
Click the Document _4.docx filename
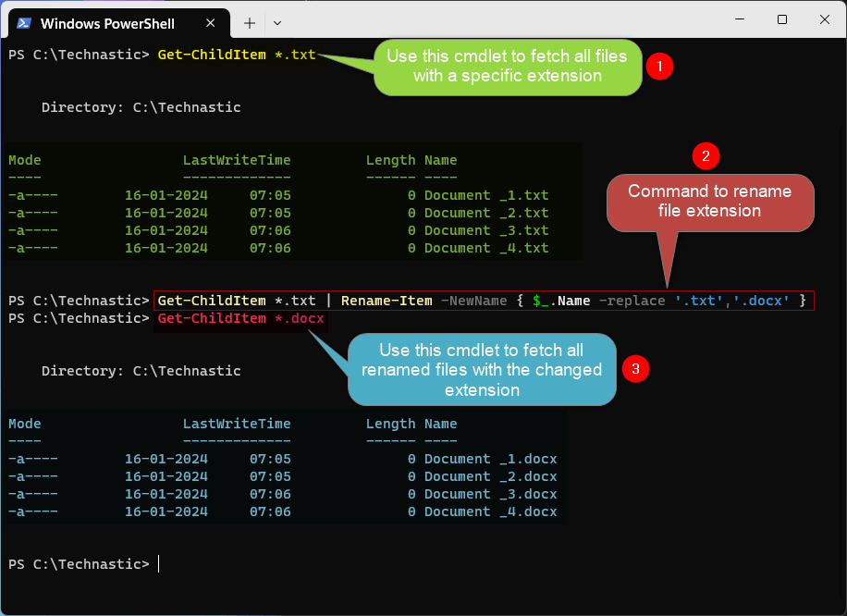(x=490, y=511)
